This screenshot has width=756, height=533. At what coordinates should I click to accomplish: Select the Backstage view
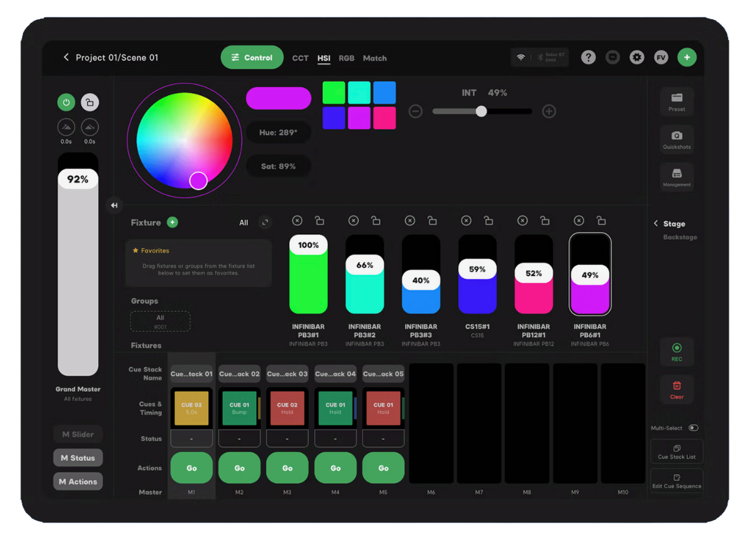[x=680, y=237]
